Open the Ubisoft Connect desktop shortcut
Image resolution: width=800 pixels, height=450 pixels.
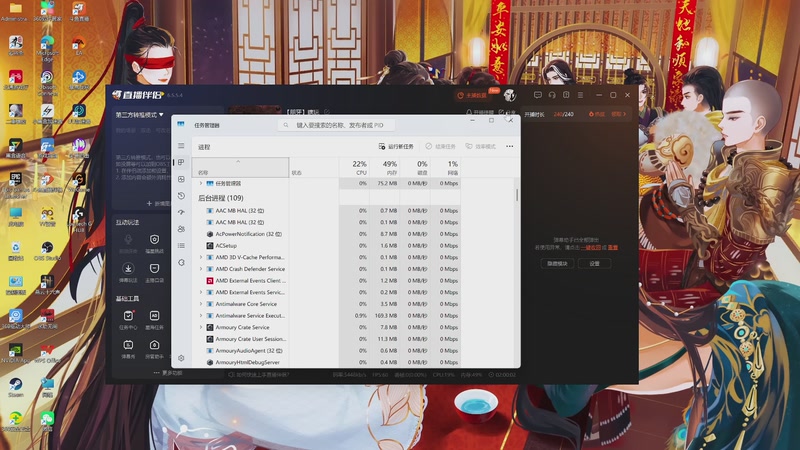47,82
